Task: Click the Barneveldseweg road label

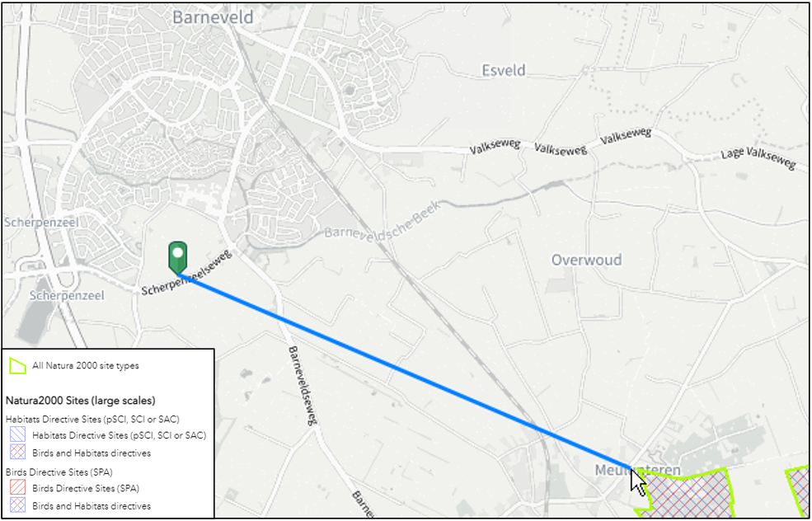Action: coord(302,385)
